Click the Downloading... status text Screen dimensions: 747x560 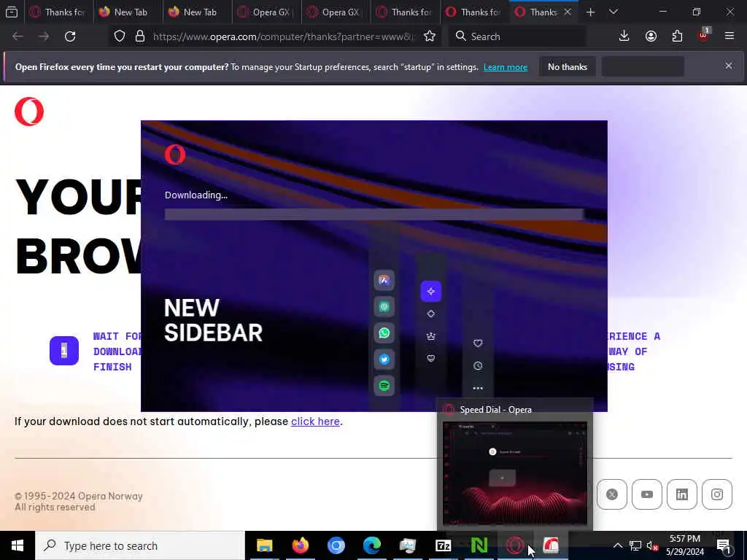tap(196, 195)
